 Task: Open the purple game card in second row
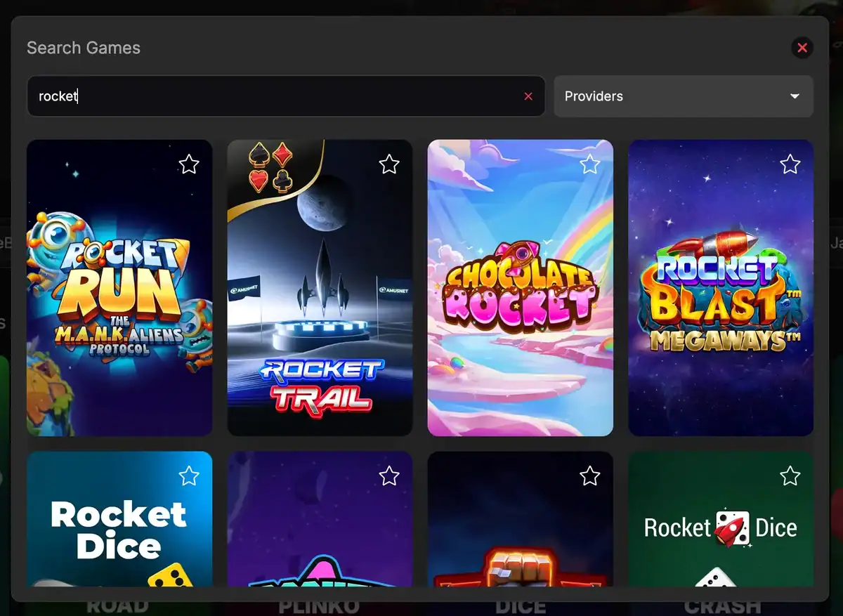point(320,519)
